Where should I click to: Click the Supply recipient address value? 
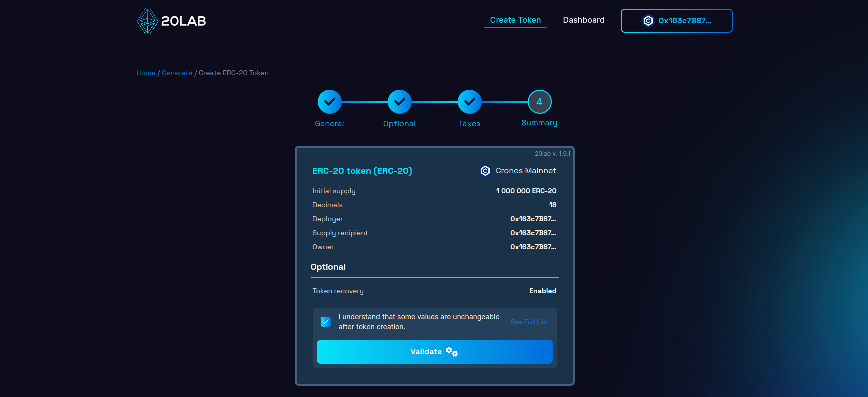(x=533, y=233)
